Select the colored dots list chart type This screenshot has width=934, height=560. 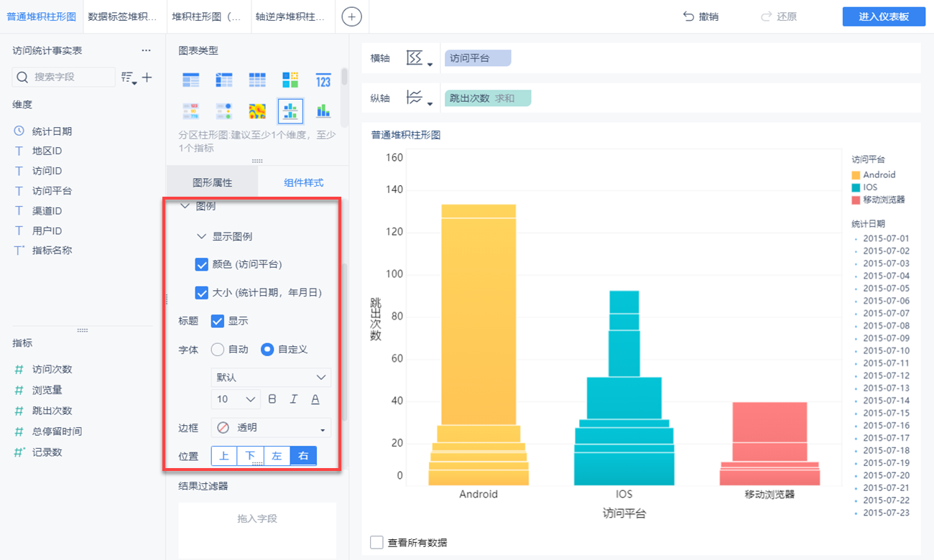pyautogui.click(x=224, y=111)
